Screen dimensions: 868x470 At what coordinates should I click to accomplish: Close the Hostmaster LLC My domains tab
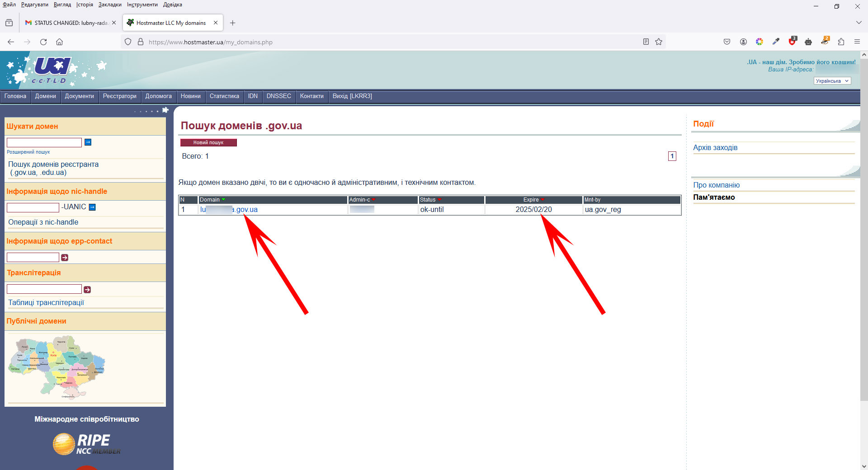click(216, 23)
